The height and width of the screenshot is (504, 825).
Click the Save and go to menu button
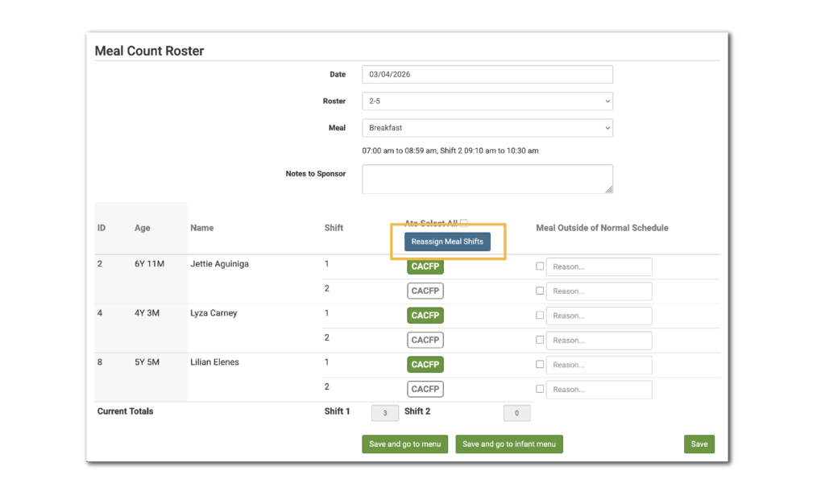click(x=404, y=444)
